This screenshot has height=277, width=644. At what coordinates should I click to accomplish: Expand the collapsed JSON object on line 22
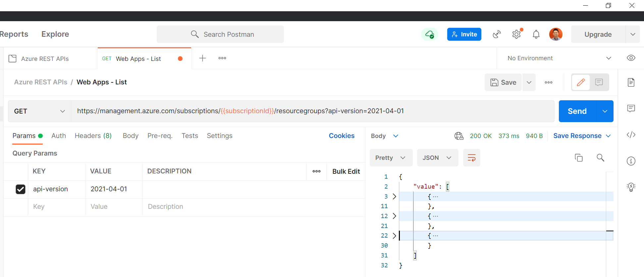point(394,236)
